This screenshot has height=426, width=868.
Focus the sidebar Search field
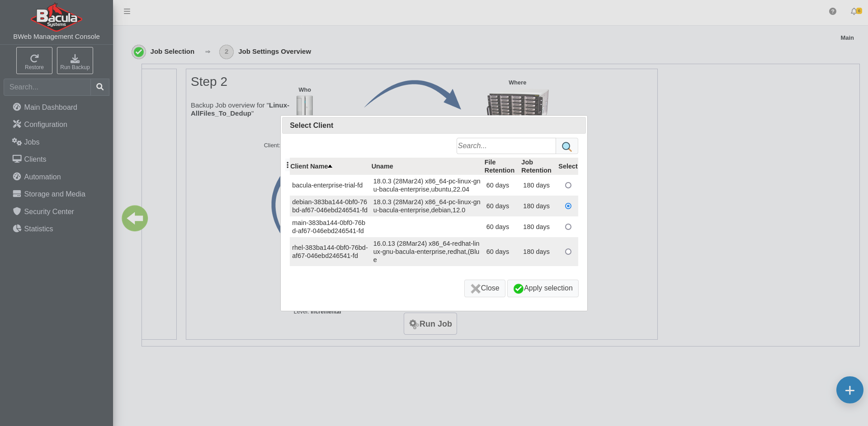(x=47, y=87)
